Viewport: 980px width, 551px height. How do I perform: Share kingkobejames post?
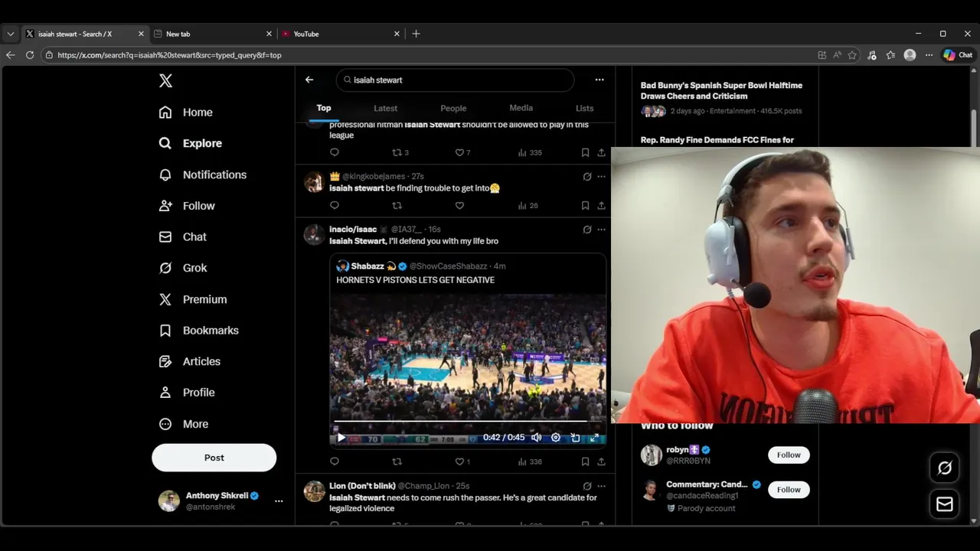601,205
